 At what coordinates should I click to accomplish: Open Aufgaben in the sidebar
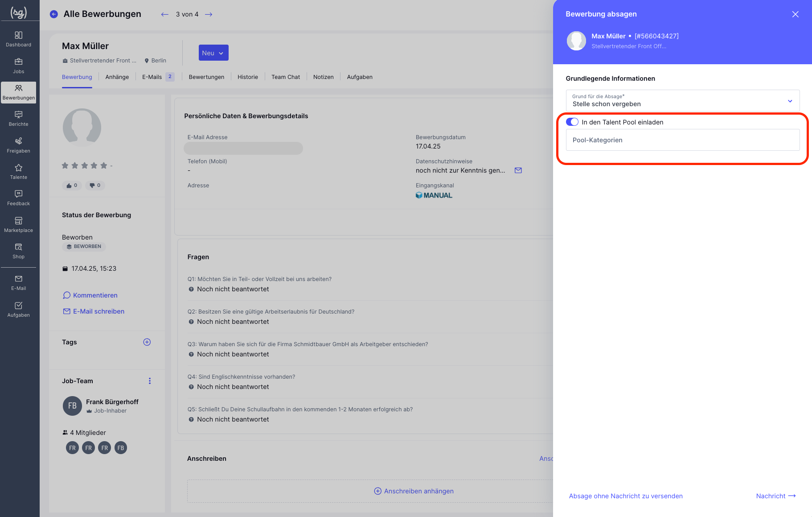point(18,310)
